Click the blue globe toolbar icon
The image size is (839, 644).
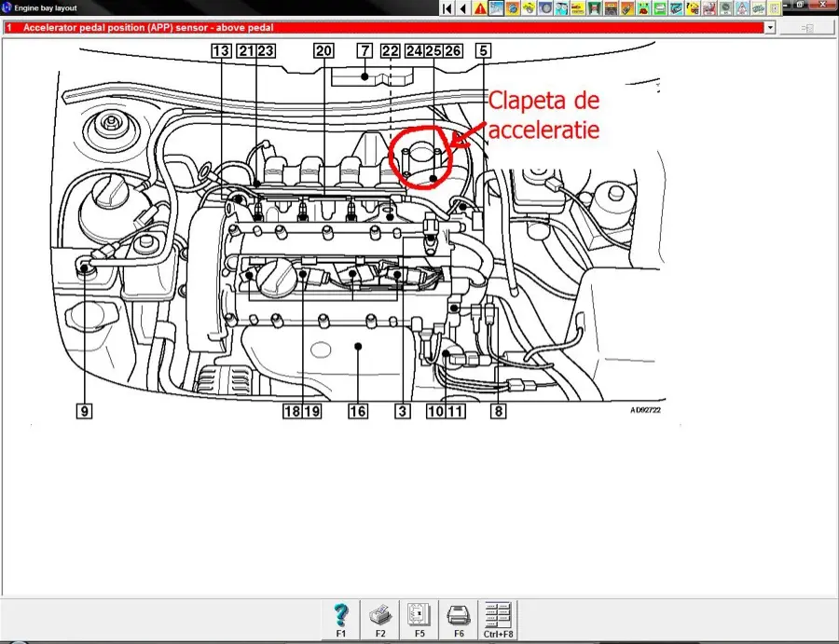512,7
